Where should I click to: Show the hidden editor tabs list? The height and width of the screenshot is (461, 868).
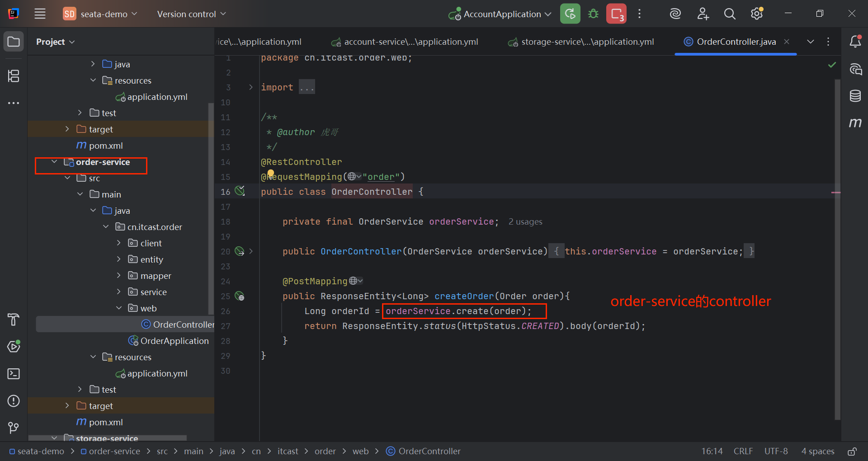pos(811,42)
